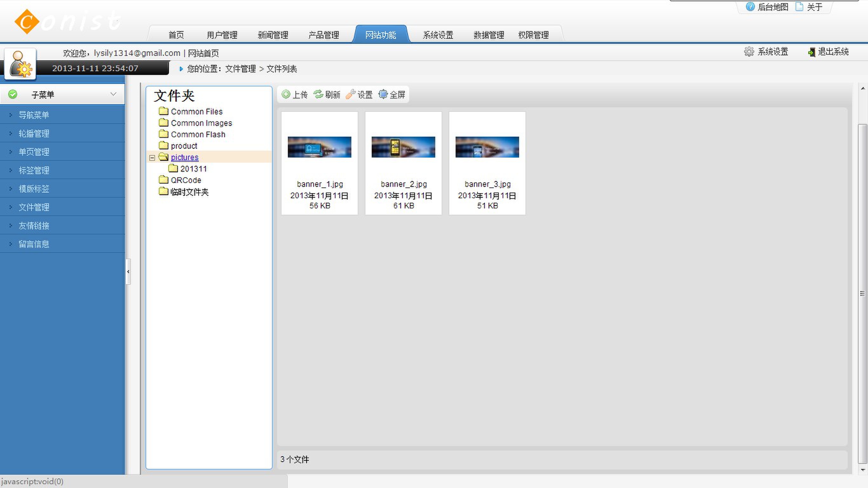Collapse the left sidebar with splitter arrow

128,272
